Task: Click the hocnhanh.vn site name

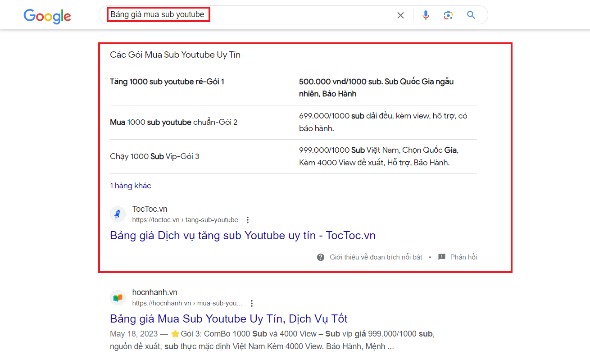Action: (x=155, y=292)
